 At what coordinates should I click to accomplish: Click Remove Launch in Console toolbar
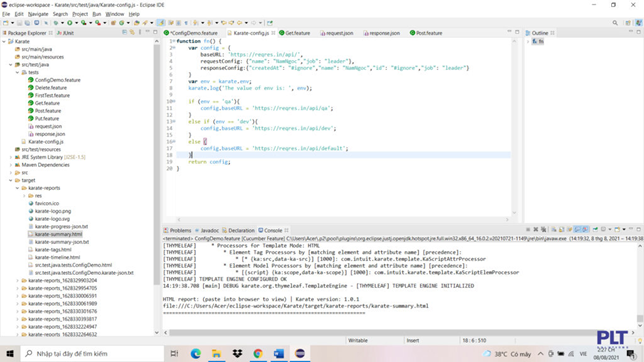point(536,229)
